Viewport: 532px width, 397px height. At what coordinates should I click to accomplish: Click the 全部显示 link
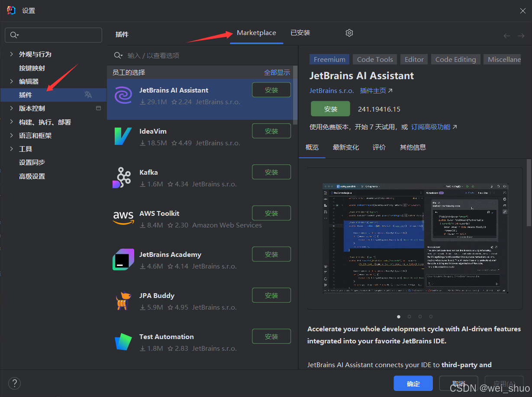click(x=277, y=72)
